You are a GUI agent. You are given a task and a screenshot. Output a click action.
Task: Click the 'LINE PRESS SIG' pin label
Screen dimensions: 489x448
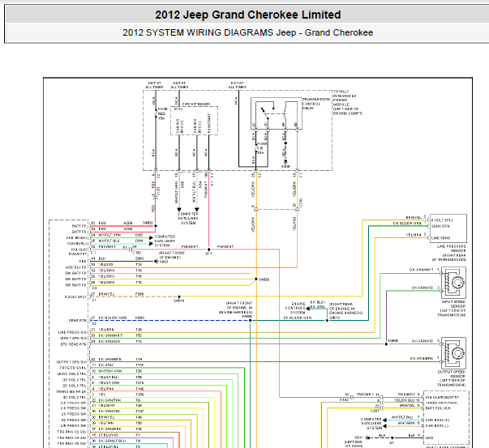coord(72,332)
